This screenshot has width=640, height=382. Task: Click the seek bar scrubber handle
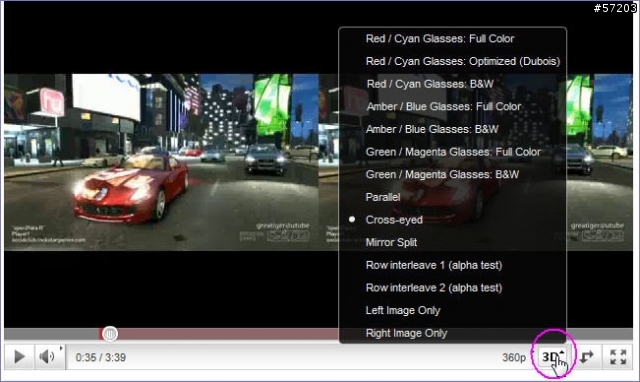(x=109, y=334)
